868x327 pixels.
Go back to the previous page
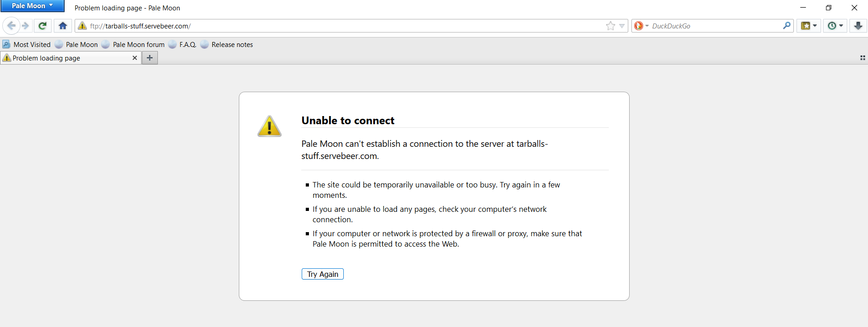tap(11, 26)
